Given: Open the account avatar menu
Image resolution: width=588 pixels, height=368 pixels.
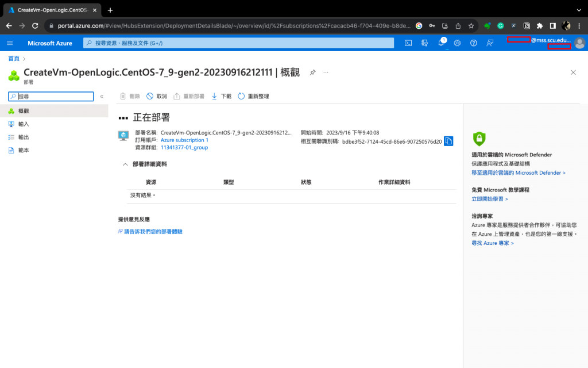Looking at the screenshot, I should click(579, 43).
